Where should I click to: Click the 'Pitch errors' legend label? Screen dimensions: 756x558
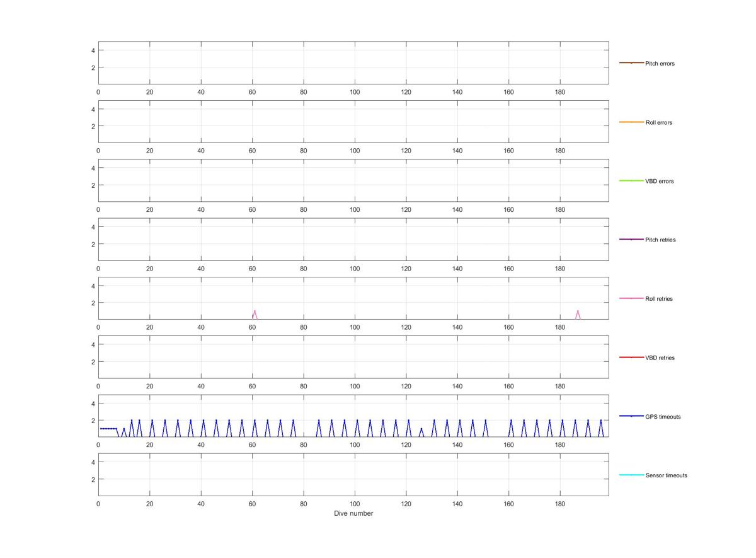coord(660,64)
